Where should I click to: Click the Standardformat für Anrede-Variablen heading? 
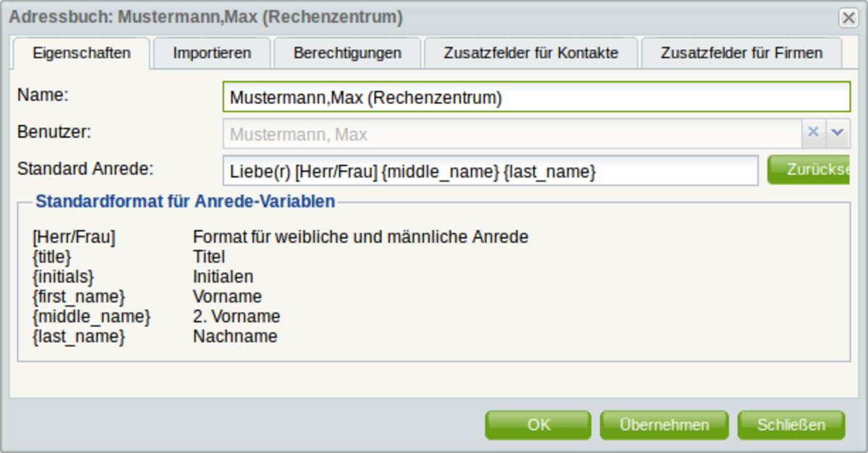pos(185,201)
